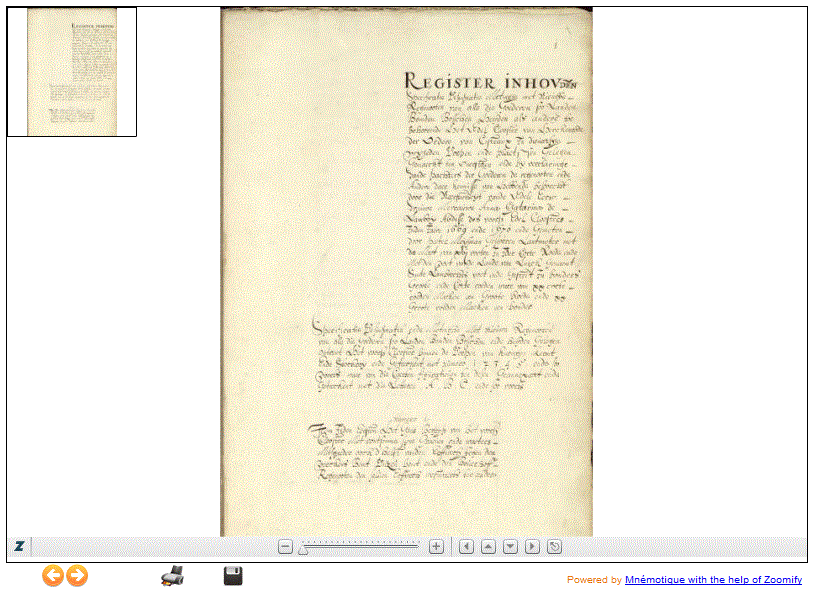Print the document using printer icon
This screenshot has height=603, width=817.
click(x=172, y=575)
